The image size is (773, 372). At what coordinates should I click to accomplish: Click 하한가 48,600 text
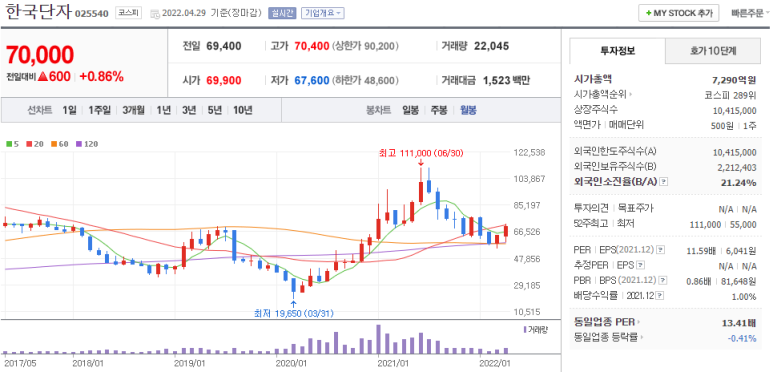365,80
